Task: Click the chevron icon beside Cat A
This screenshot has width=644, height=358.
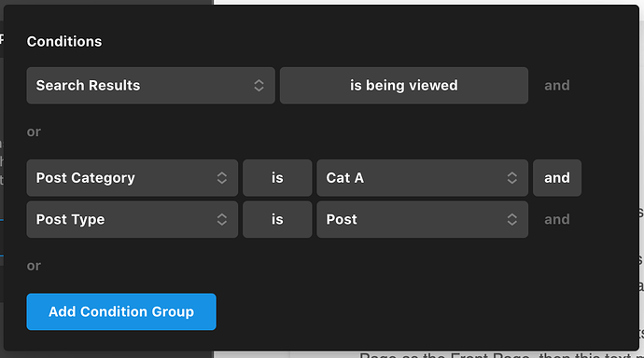Action: click(511, 178)
